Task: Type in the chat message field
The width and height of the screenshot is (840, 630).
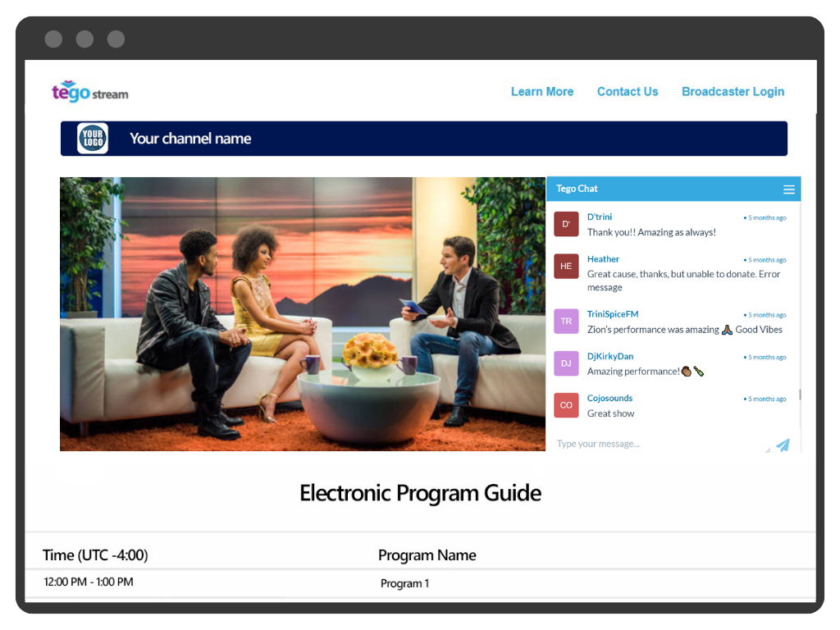Action: coord(656,444)
